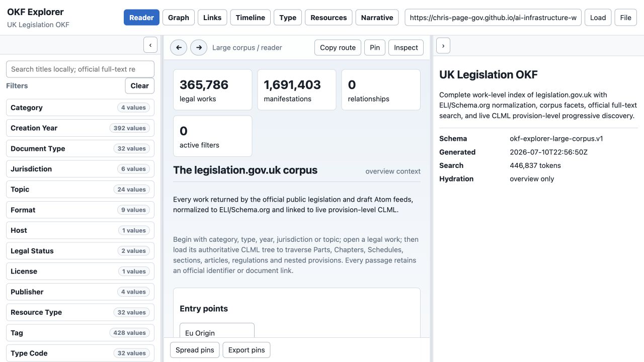Expand the right panel chevron
Viewport: 644px width, 362px height.
(443, 45)
